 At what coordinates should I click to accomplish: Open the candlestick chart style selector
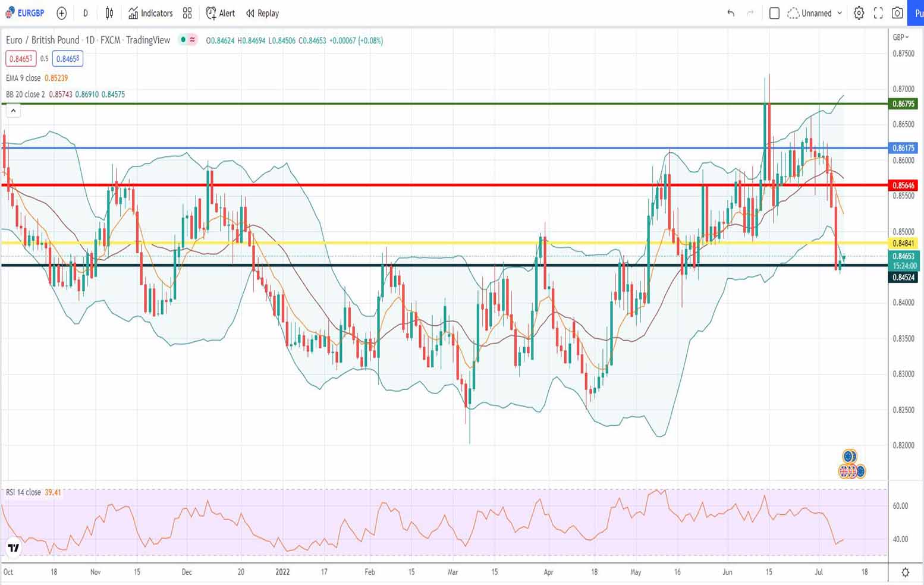pos(109,13)
